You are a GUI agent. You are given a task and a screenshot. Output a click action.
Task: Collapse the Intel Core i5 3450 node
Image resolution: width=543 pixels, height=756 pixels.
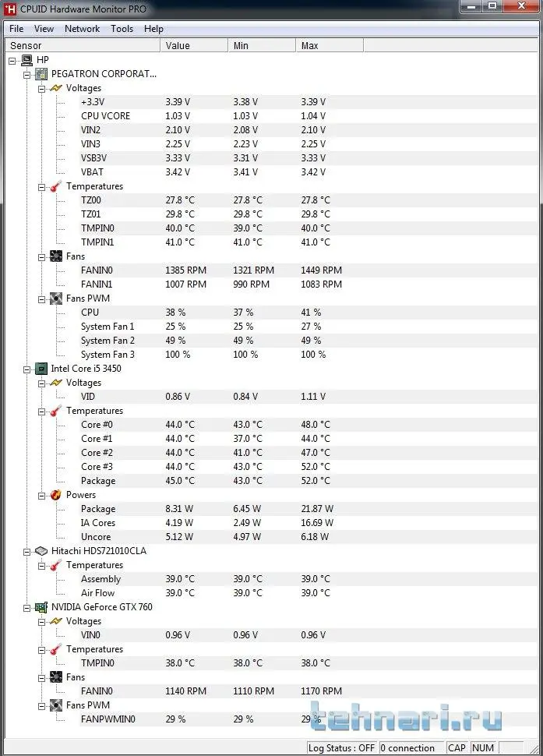click(x=27, y=369)
